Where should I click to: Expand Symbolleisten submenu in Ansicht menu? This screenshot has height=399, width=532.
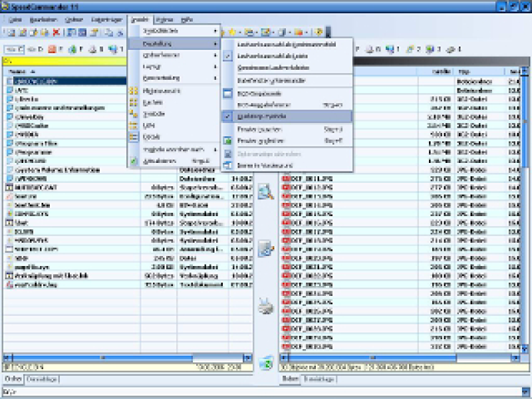coord(174,31)
